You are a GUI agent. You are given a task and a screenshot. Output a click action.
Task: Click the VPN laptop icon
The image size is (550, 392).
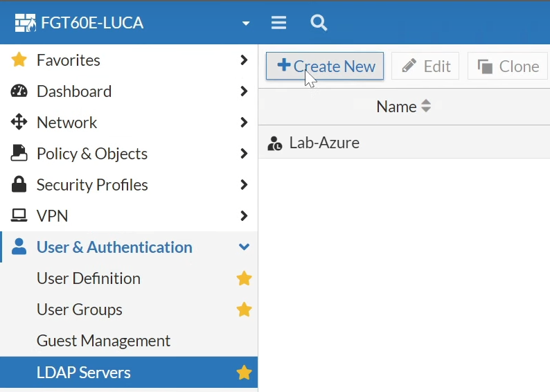(19, 215)
